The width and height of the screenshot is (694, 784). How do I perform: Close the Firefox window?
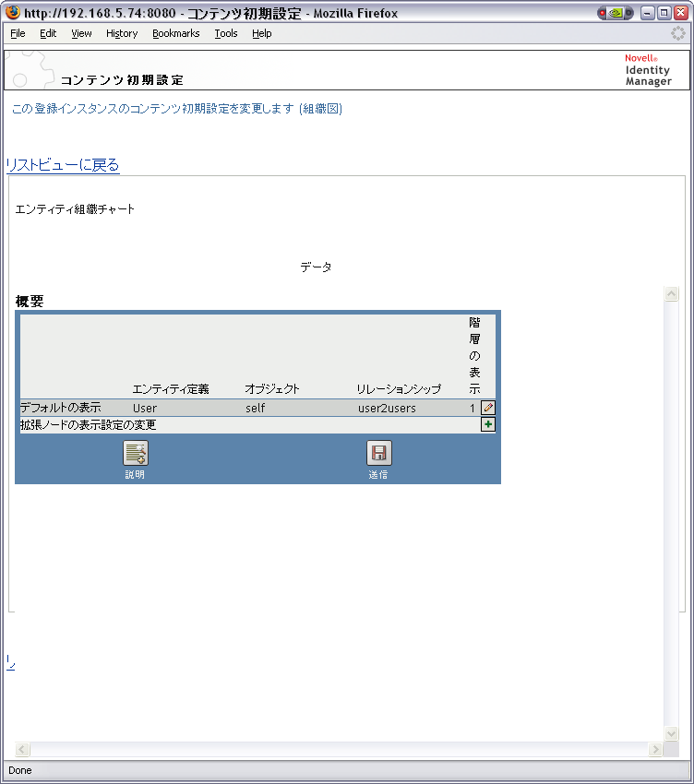pyautogui.click(x=680, y=13)
